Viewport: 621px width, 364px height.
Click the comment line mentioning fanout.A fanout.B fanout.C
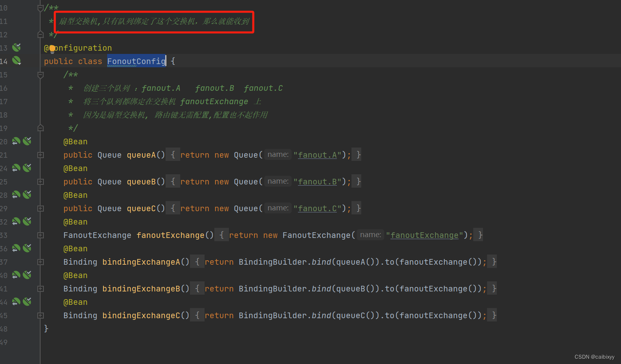click(175, 88)
